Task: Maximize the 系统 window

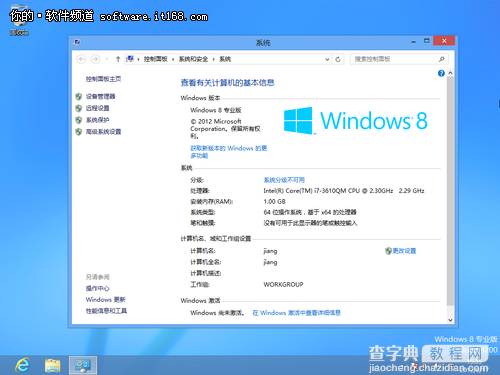Action: tap(427, 41)
